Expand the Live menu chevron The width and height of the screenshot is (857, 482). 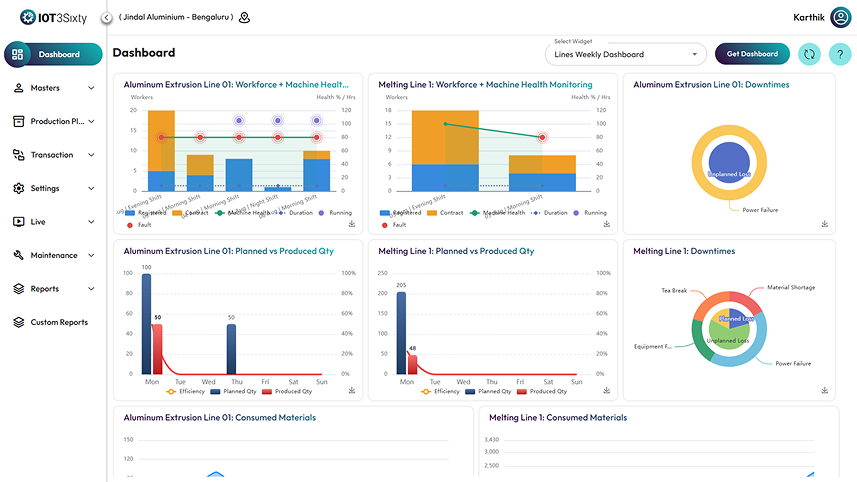coord(91,222)
